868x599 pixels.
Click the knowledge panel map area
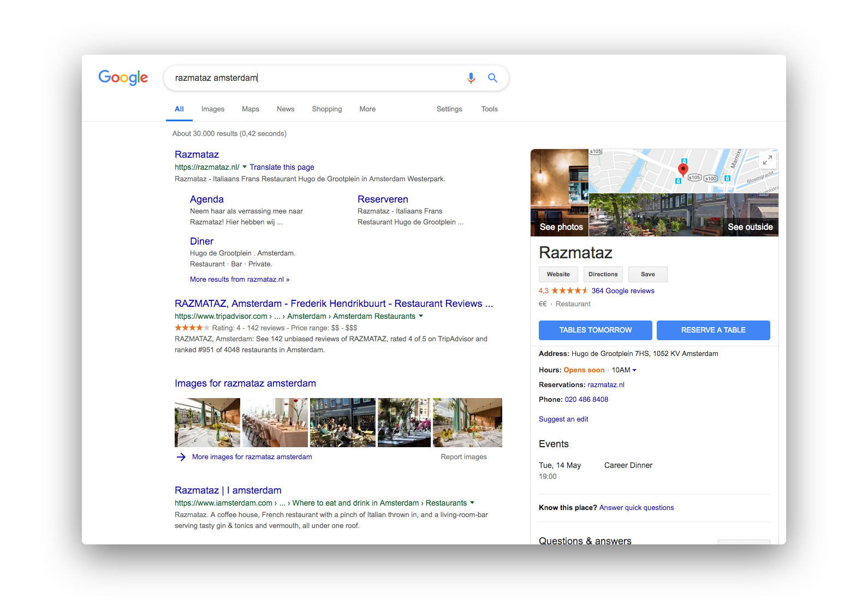click(x=684, y=171)
